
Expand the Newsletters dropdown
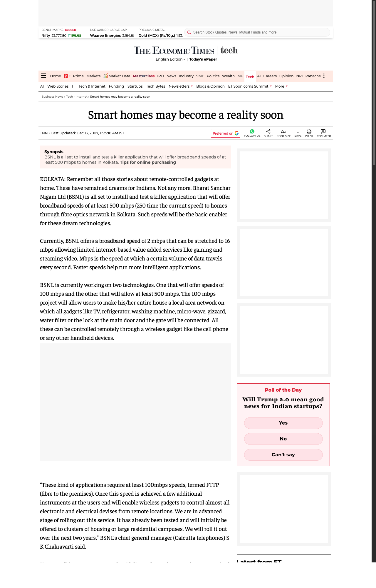click(x=180, y=86)
